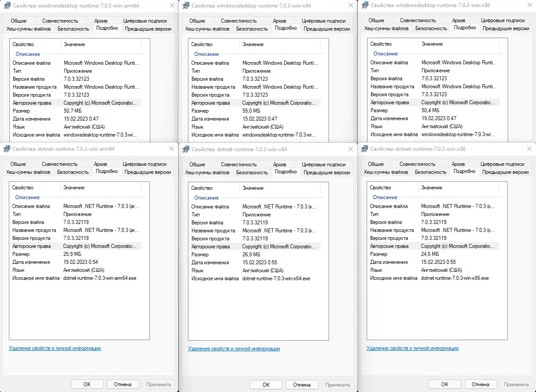Click OK in dotnet-runtime x86 window

click(445, 384)
